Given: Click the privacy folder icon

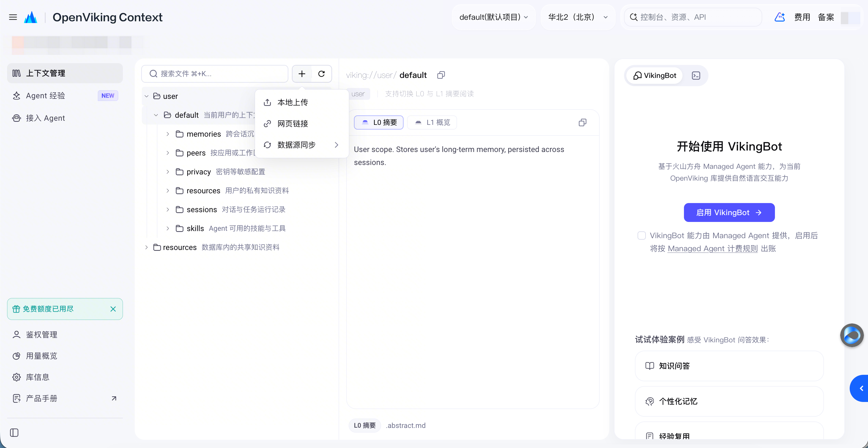Looking at the screenshot, I should 180,172.
